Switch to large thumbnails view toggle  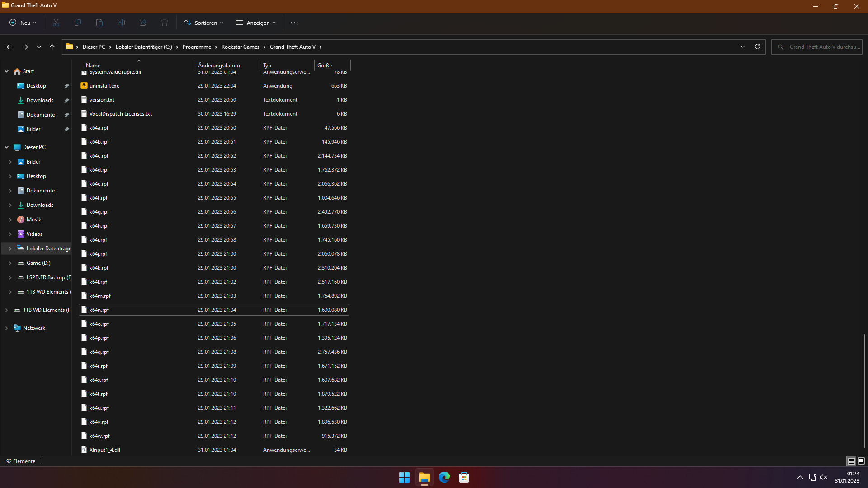pyautogui.click(x=861, y=461)
